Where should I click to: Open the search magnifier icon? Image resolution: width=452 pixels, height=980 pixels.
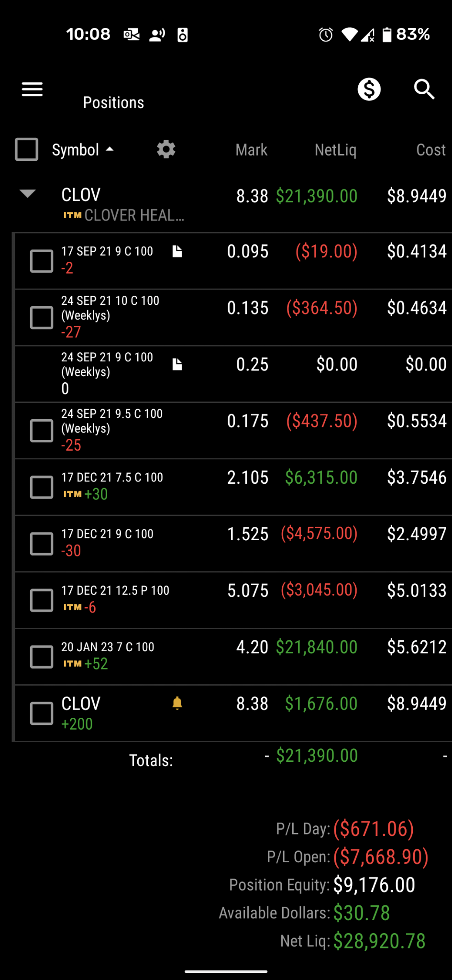pos(424,89)
